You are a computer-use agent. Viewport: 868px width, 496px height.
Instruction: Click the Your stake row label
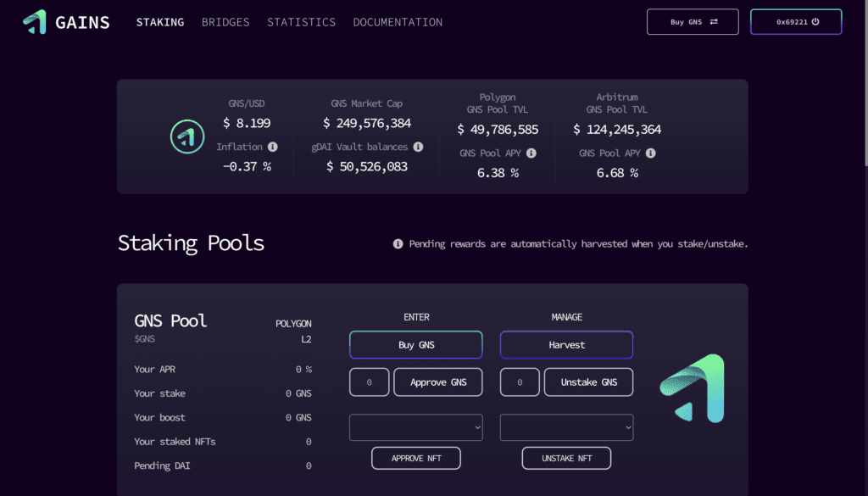coord(159,393)
